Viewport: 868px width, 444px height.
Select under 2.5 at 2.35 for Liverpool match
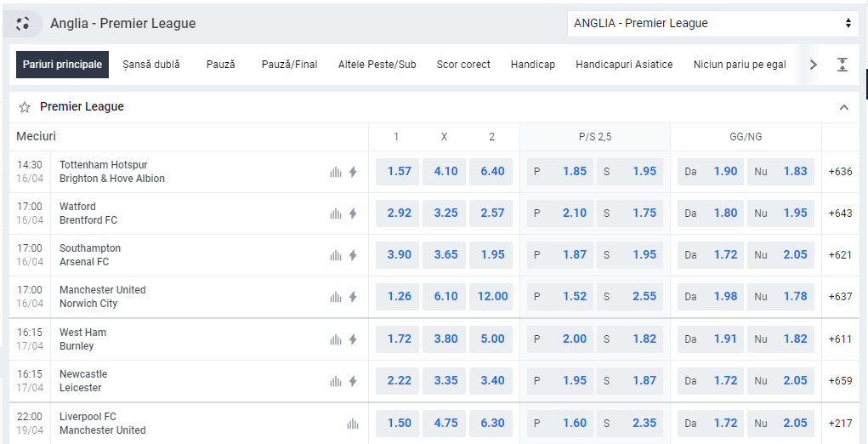(629, 424)
